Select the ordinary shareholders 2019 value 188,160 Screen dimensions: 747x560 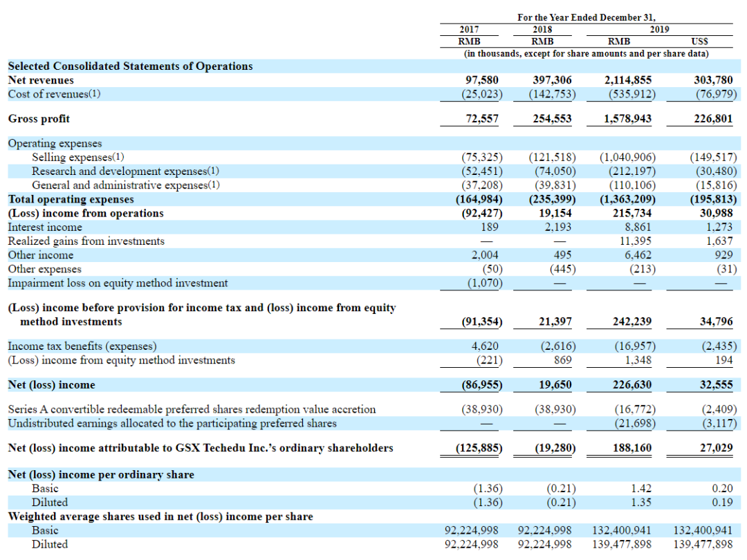click(631, 448)
